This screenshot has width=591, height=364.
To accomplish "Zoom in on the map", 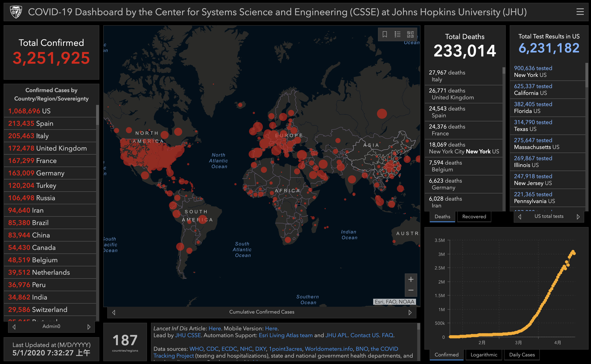I will pos(411,279).
